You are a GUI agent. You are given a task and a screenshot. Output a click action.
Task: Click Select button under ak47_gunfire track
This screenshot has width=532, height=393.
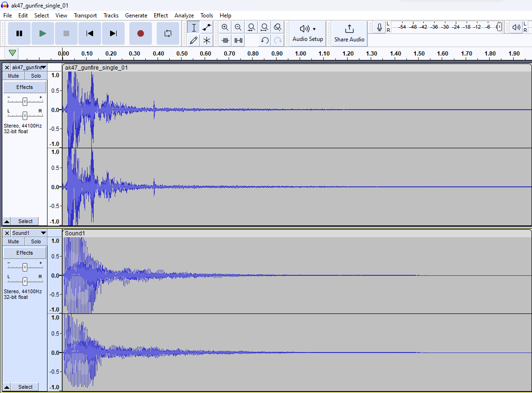(x=25, y=221)
